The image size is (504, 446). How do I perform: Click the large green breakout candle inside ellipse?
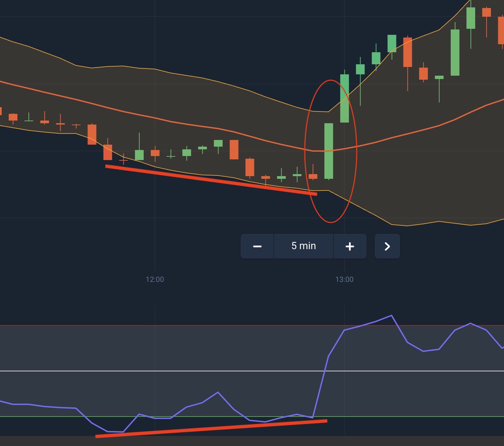329,151
